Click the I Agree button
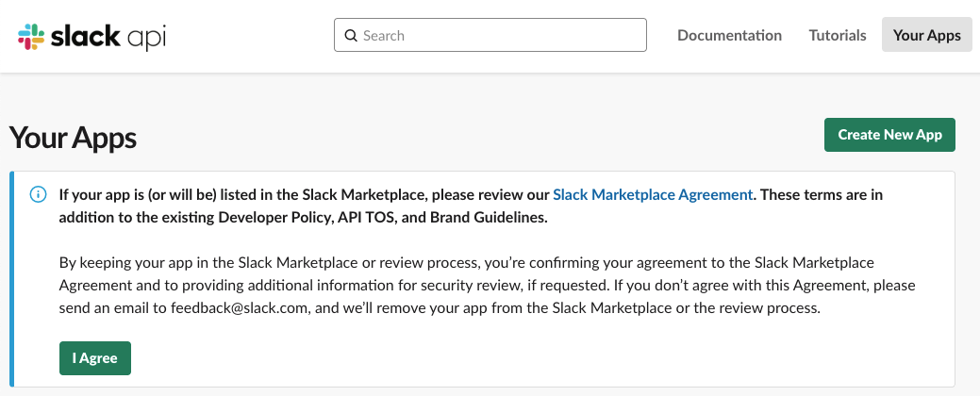This screenshot has width=980, height=396. [x=95, y=358]
